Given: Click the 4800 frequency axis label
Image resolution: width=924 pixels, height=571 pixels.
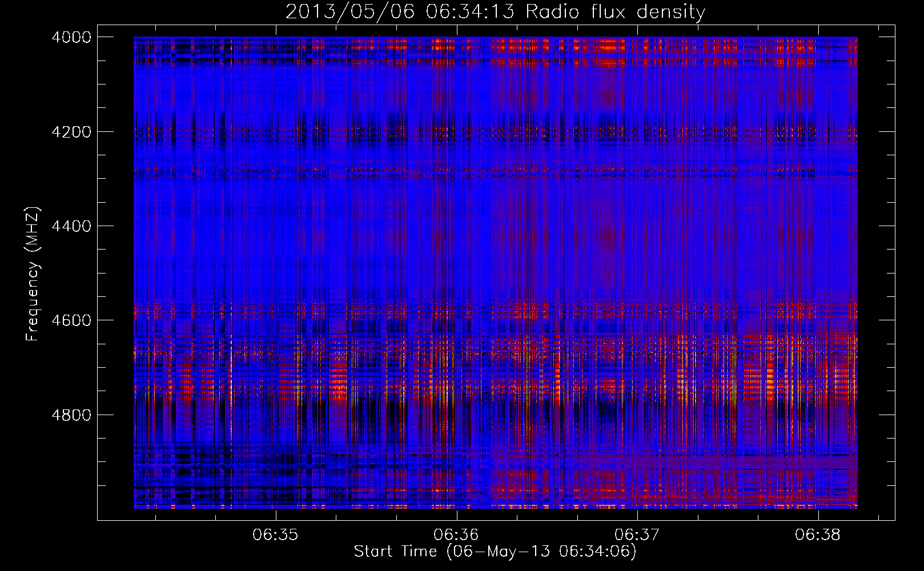Looking at the screenshot, I should click(71, 415).
